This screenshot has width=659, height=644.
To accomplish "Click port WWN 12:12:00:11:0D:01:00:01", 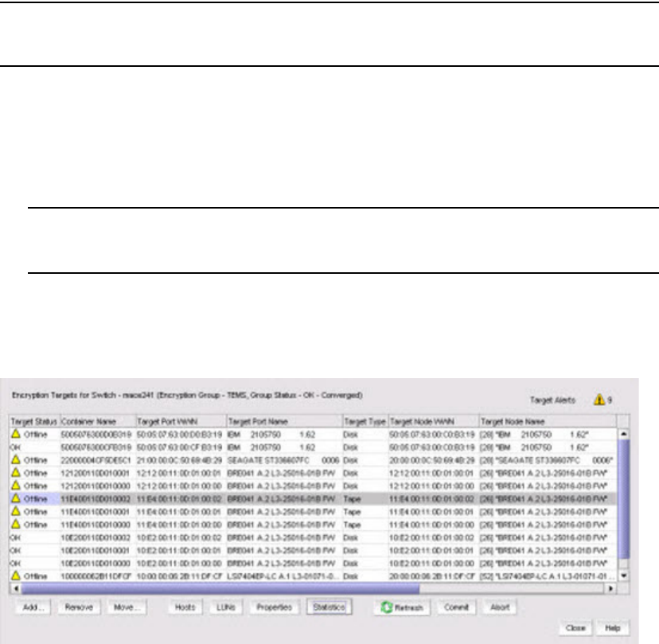I will (179, 474).
